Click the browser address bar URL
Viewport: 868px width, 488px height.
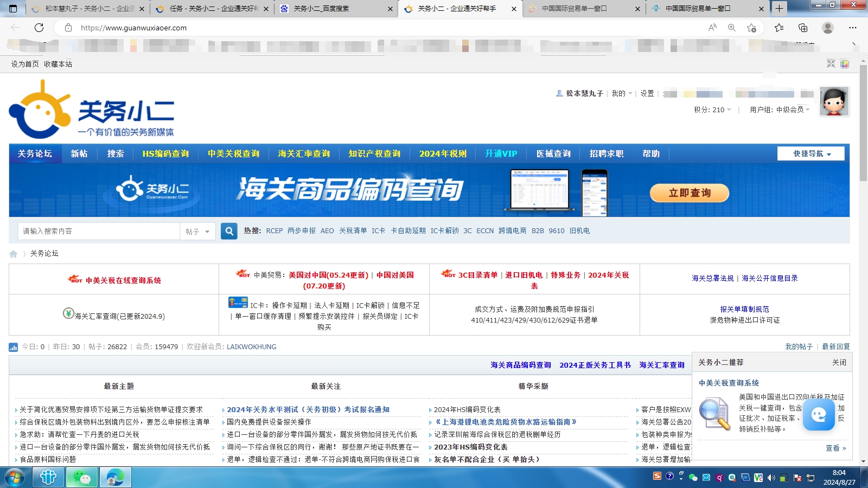pos(133,28)
